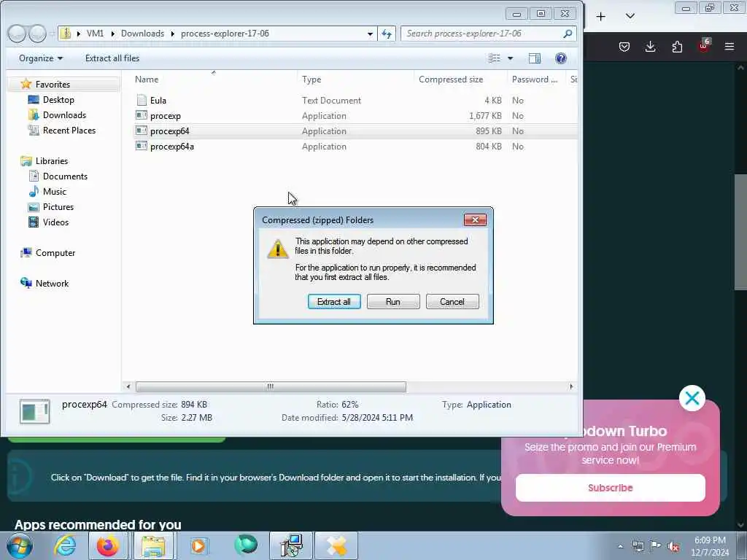The height and width of the screenshot is (560, 747).
Task: Open Windows Media Player from taskbar
Action: pos(198,545)
